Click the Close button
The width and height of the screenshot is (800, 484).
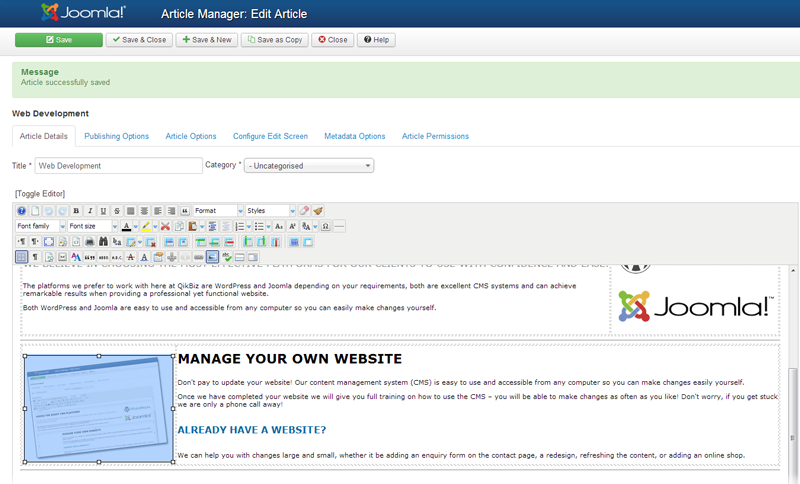(x=333, y=40)
